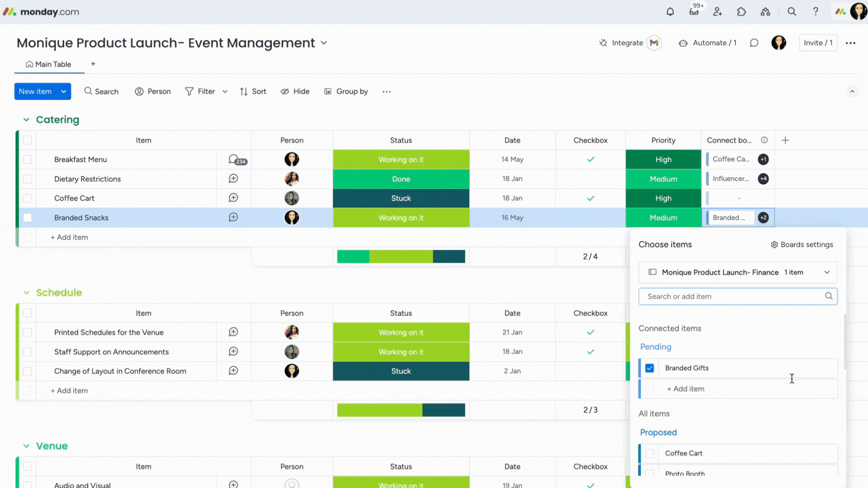The image size is (868, 488).
Task: Add a new board view with plus
Action: pyautogui.click(x=93, y=64)
